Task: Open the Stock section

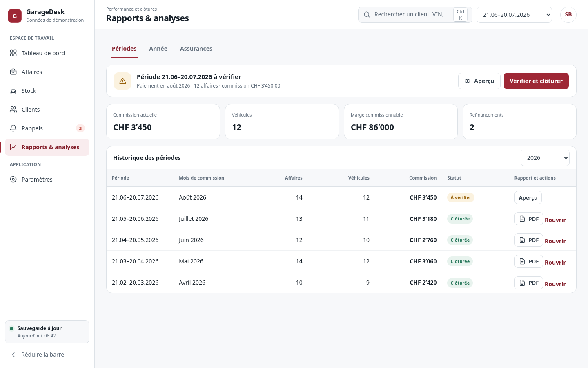Action: tap(47, 91)
